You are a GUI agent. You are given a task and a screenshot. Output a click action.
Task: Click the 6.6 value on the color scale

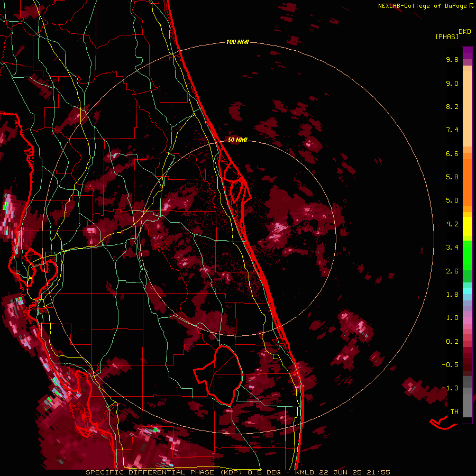pos(452,153)
